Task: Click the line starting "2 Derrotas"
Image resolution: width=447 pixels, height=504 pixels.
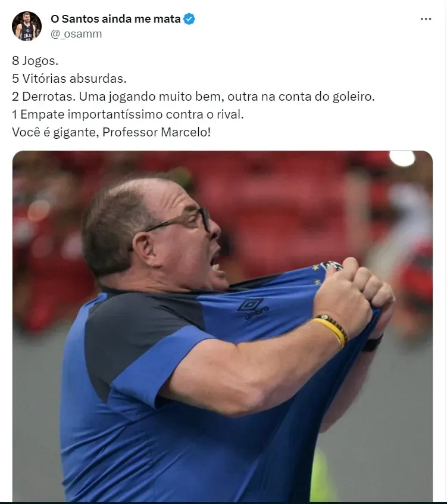Action: pyautogui.click(x=193, y=97)
